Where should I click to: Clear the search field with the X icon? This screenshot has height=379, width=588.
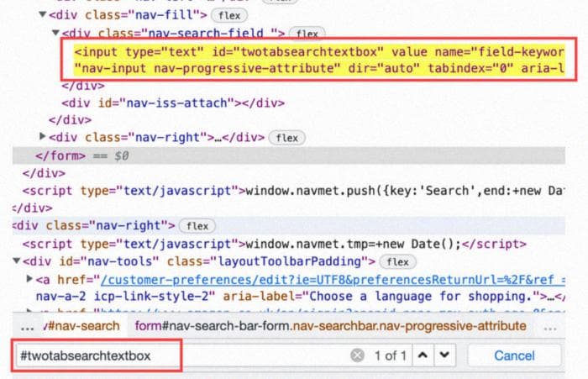click(x=357, y=355)
